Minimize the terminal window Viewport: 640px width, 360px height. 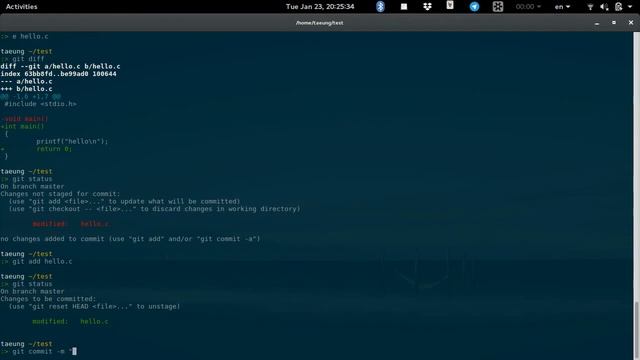click(x=597, y=23)
